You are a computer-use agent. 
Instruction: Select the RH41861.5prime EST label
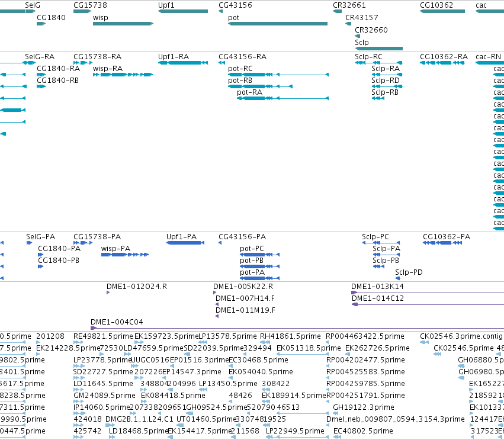click(x=290, y=336)
